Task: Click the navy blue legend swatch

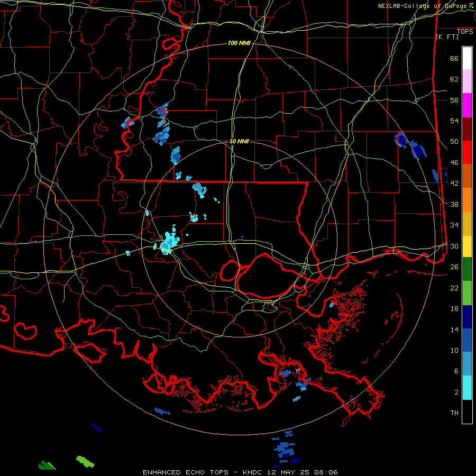Action: [467, 317]
